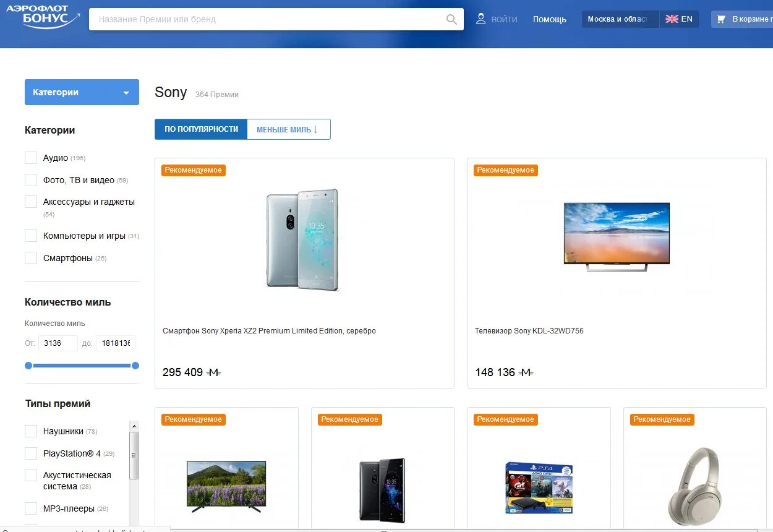Image resolution: width=773 pixels, height=532 pixels.
Task: Click the до maximum miles field
Action: click(x=116, y=343)
